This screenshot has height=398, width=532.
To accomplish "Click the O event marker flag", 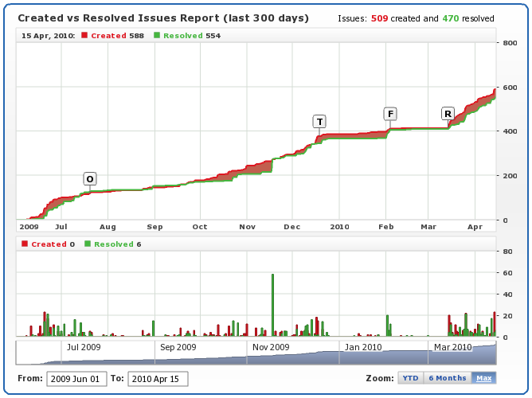I will click(x=90, y=179).
